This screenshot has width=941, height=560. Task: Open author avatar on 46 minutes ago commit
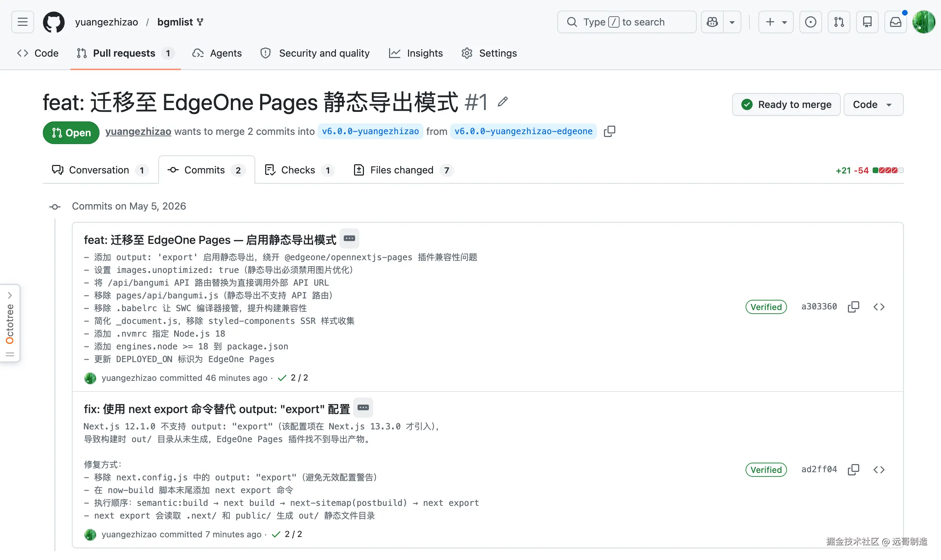[x=90, y=378]
